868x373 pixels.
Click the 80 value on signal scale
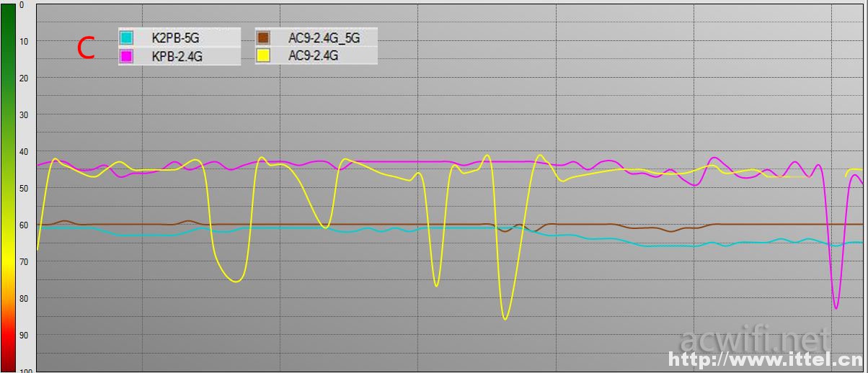coord(24,298)
